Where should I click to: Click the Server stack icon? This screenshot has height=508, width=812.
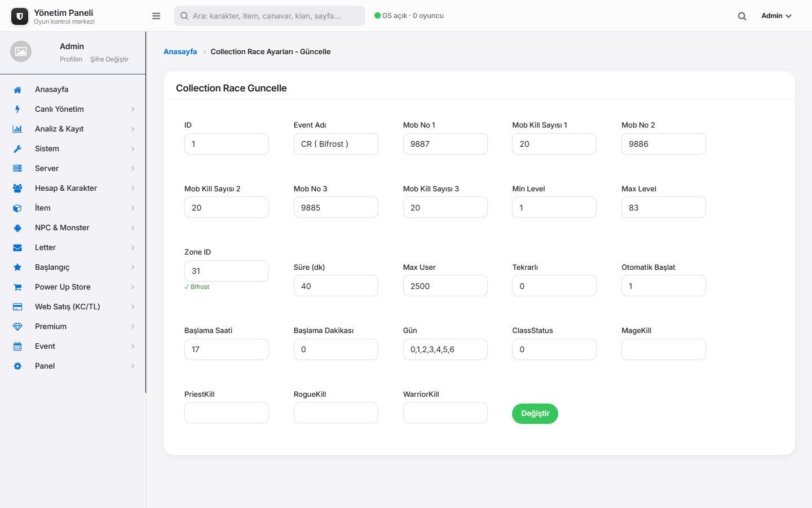tap(17, 169)
